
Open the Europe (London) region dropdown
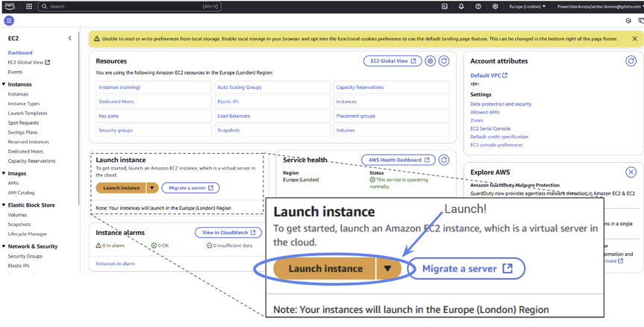(528, 7)
